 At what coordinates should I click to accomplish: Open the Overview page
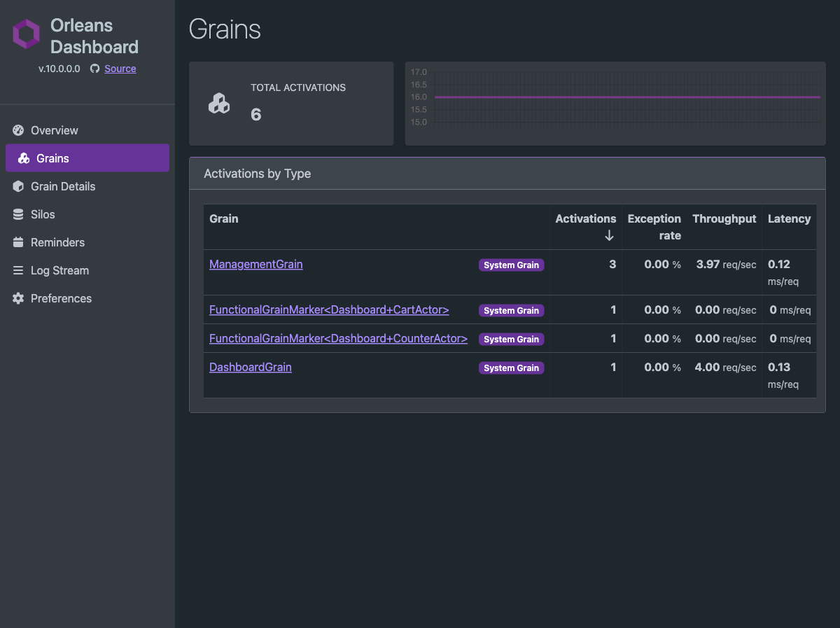point(87,130)
